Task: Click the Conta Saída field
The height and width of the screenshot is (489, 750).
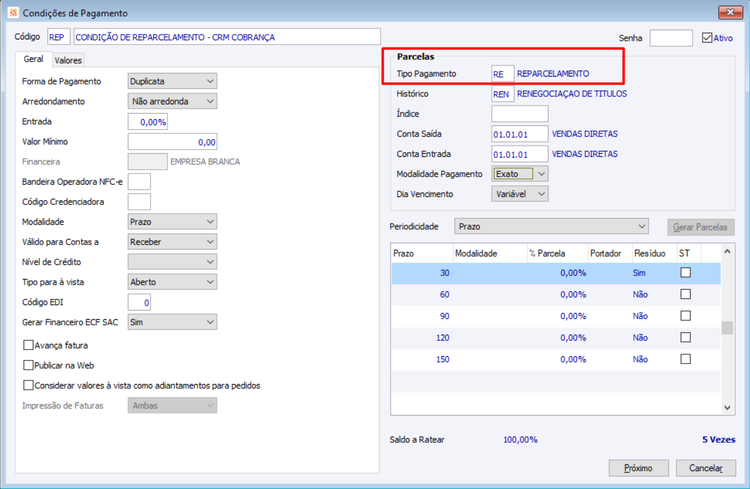Action: pos(519,134)
